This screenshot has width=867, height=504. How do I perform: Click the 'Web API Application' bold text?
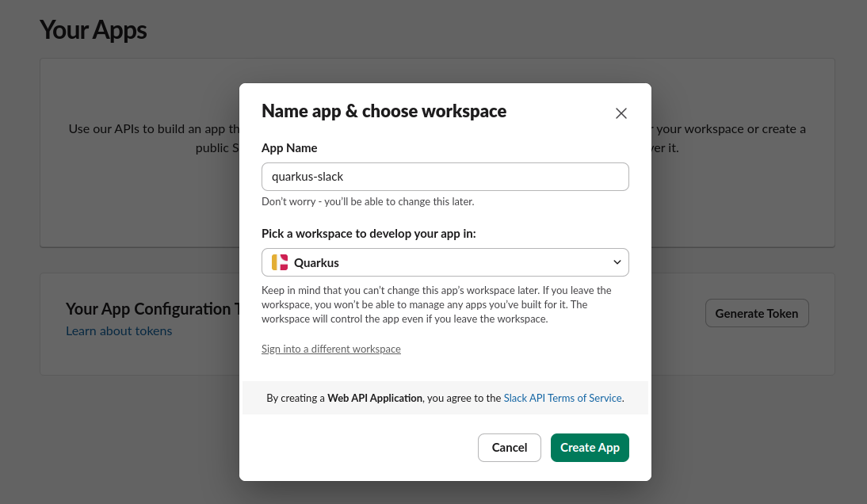click(x=375, y=398)
